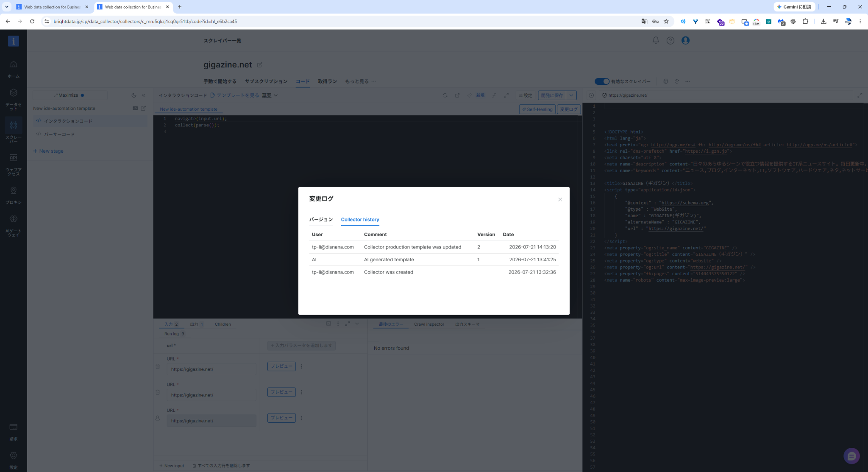Open the three-dot menu for the third URL row
The width and height of the screenshot is (868, 472).
(301, 418)
